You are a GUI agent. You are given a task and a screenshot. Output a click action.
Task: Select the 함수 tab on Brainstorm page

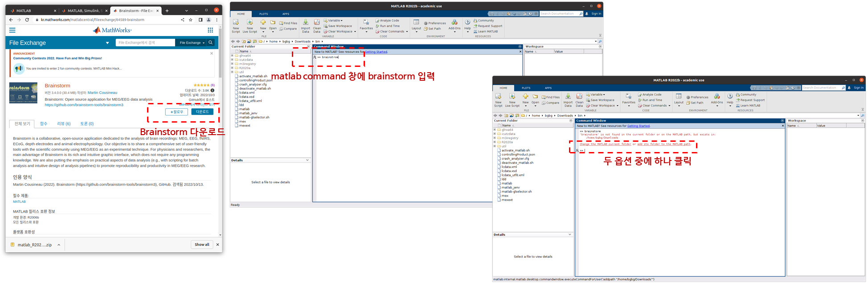tap(44, 123)
